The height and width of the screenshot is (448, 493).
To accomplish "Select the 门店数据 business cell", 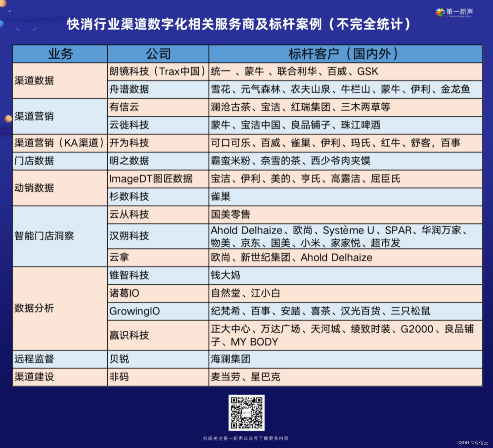I will pos(60,161).
